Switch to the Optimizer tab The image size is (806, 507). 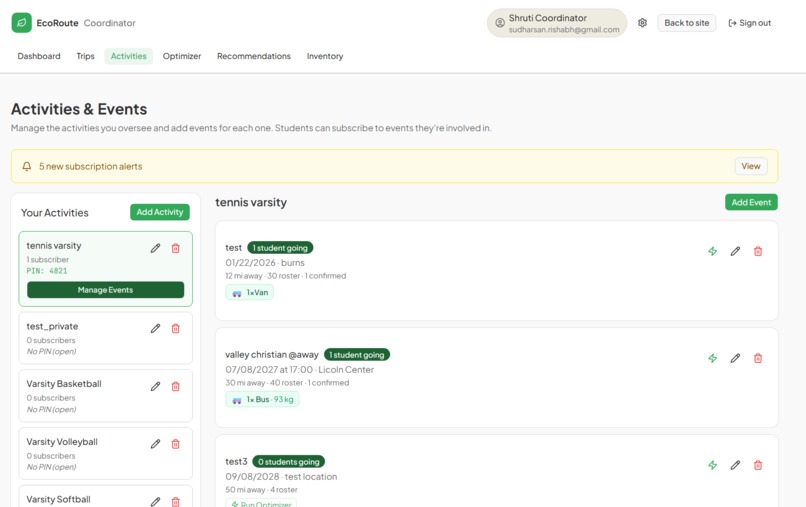pos(181,56)
